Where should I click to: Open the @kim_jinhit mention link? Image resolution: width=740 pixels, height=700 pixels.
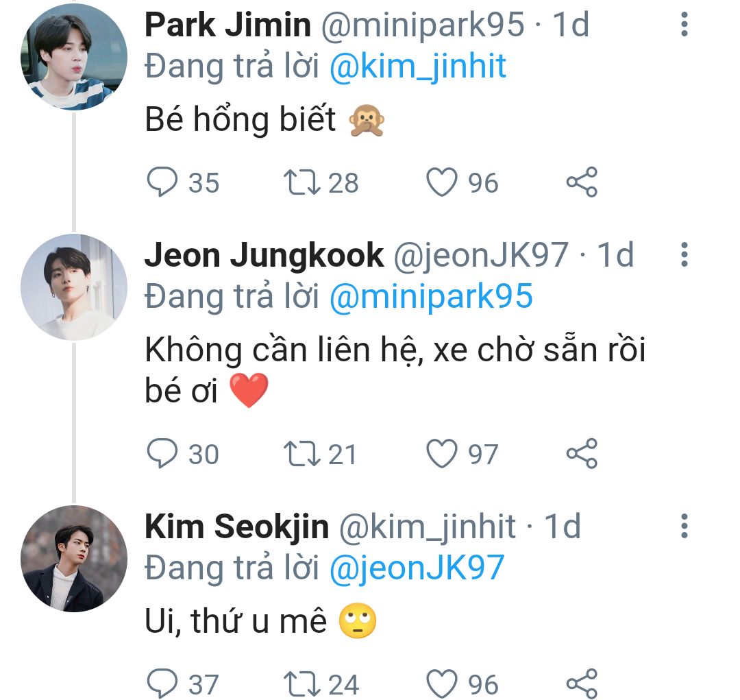click(x=418, y=67)
